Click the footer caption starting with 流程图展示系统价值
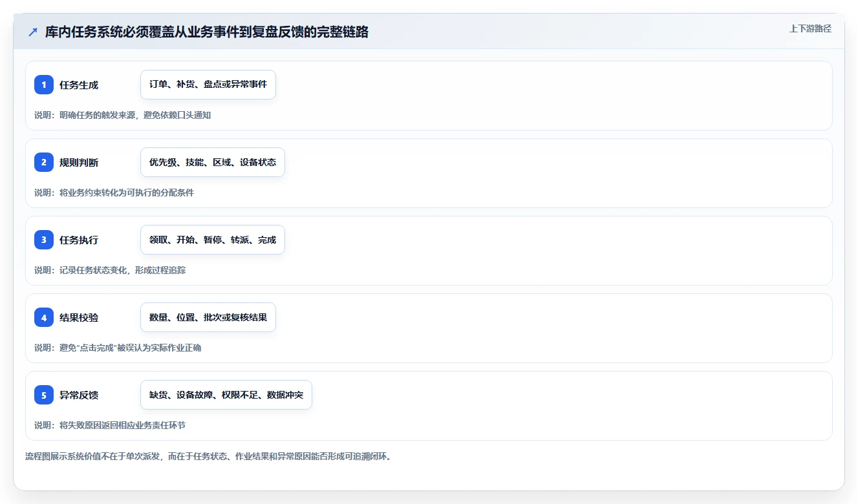The height and width of the screenshot is (504, 858). point(208,456)
